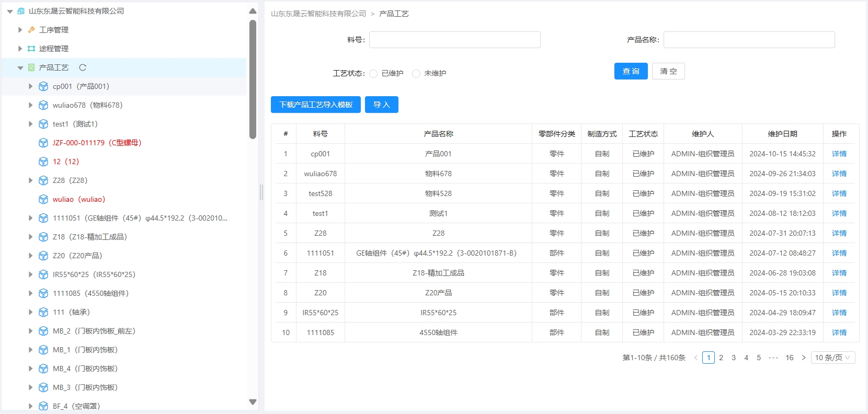Click the tree panel vertical scrollbar thumb

point(253,79)
